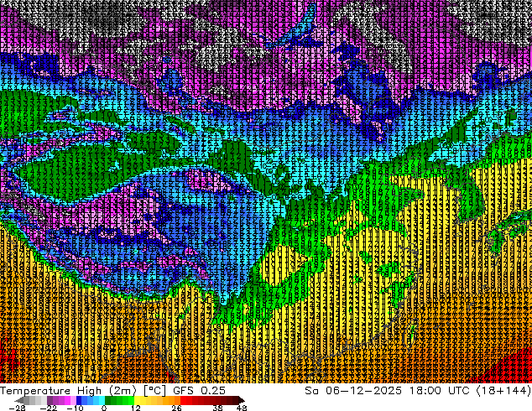The image size is (532, 411).
Task: Click the '12' legend value
Action: 136,408
